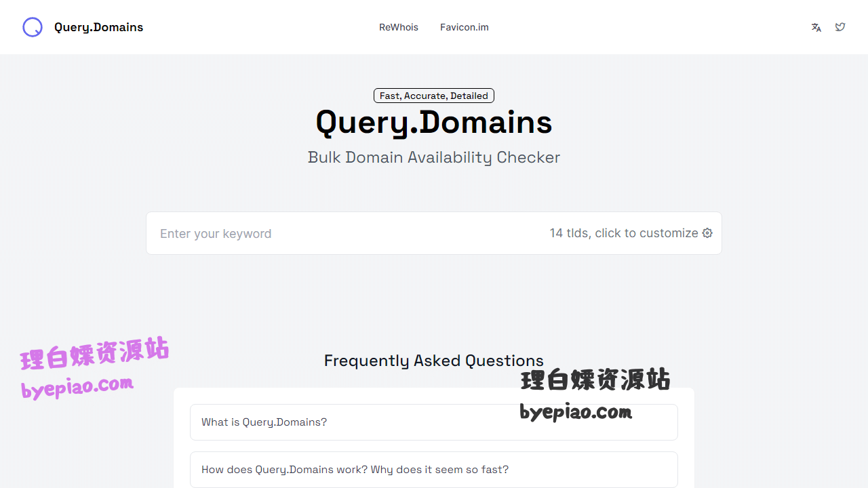
Task: Expand 'What is Query.Domains?' question
Action: point(434,422)
